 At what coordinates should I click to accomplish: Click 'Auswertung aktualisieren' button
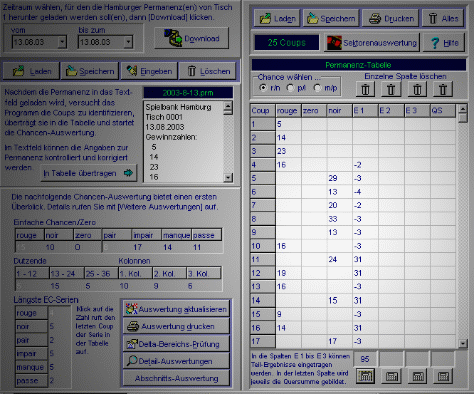(176, 309)
